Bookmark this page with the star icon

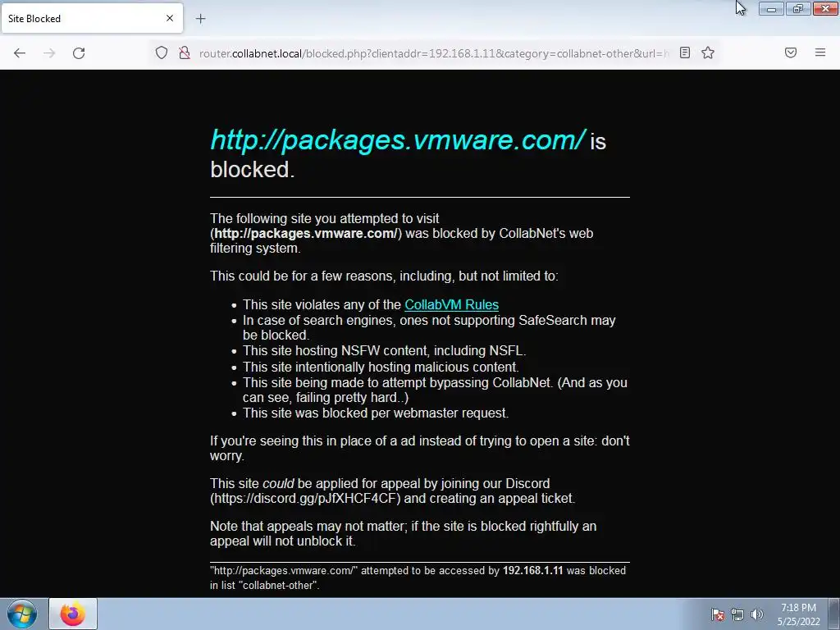tap(708, 52)
